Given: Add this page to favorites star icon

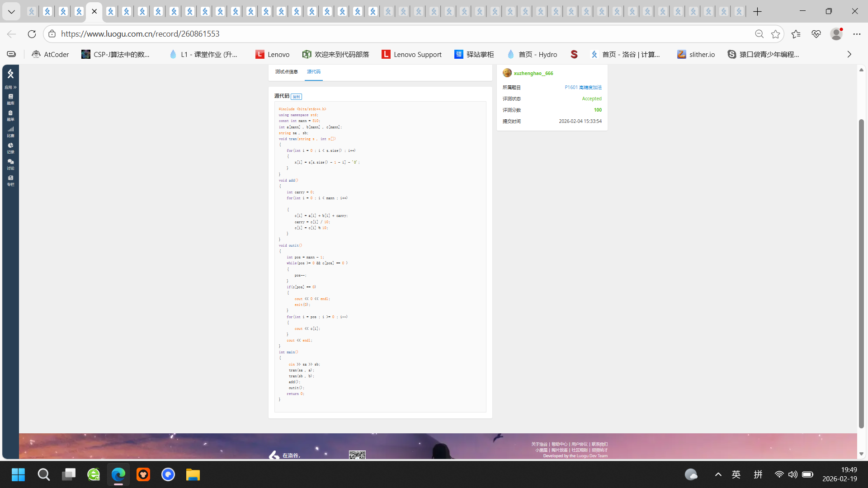Looking at the screenshot, I should (776, 34).
